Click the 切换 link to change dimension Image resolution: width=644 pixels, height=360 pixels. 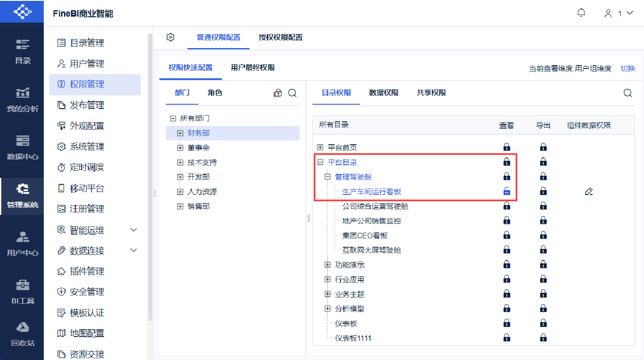[627, 69]
